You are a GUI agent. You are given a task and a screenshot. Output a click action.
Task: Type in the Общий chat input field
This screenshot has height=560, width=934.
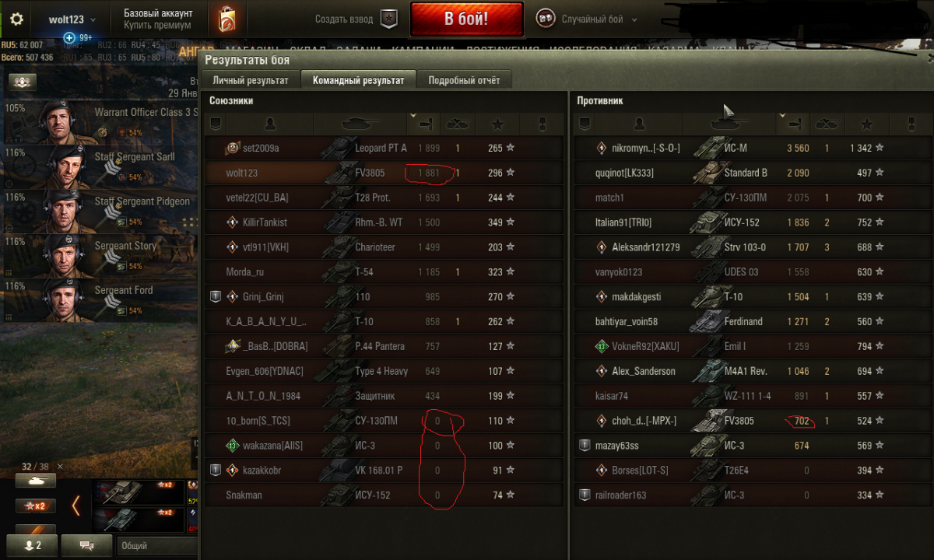(x=156, y=546)
